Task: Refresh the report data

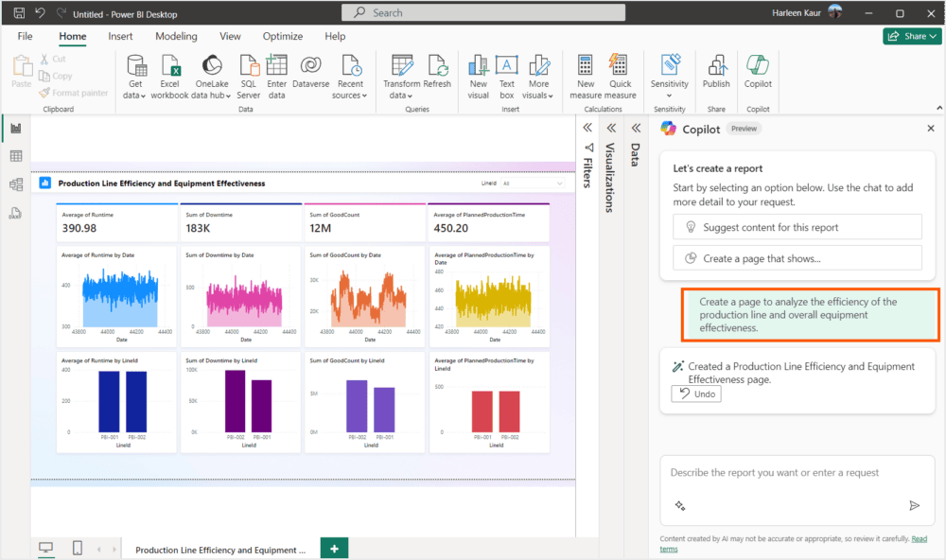Action: click(x=437, y=71)
